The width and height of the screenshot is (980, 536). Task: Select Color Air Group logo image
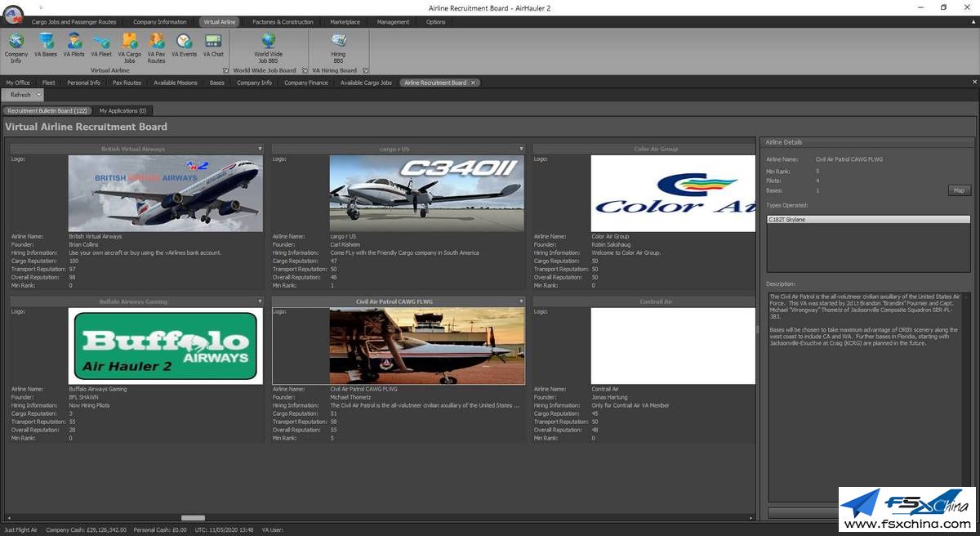coord(673,193)
